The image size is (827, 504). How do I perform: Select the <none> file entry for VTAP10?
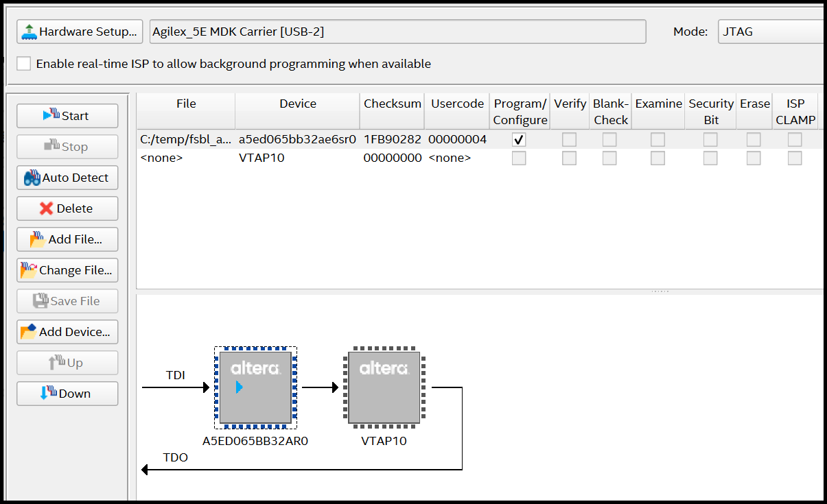(x=161, y=158)
